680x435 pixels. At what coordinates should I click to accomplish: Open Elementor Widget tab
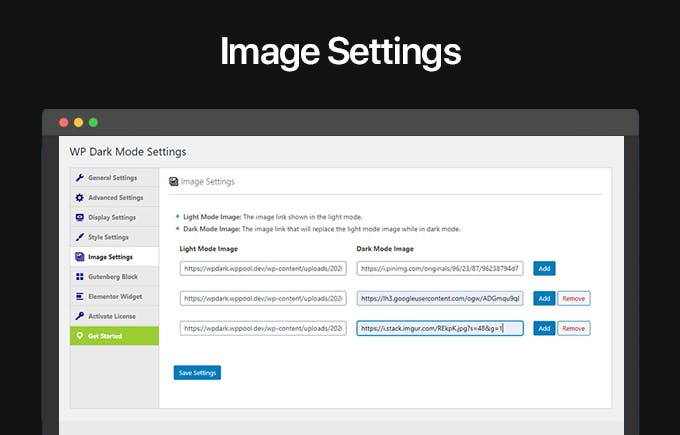[114, 297]
